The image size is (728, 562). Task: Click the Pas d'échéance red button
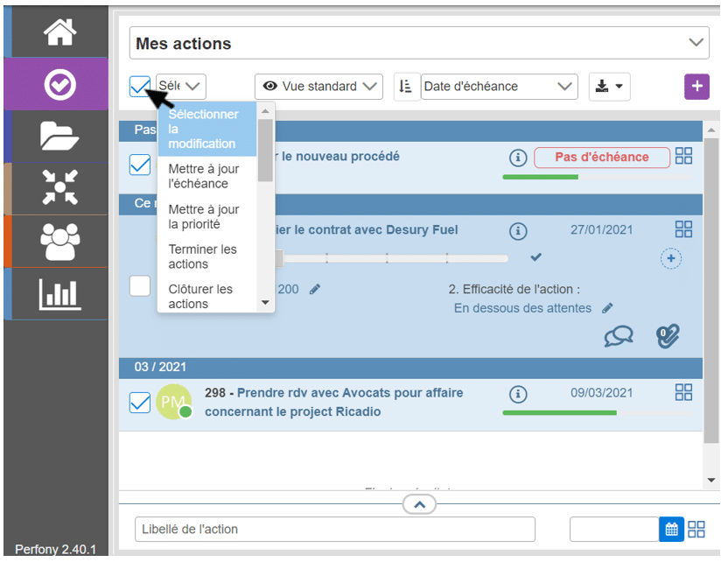(602, 158)
